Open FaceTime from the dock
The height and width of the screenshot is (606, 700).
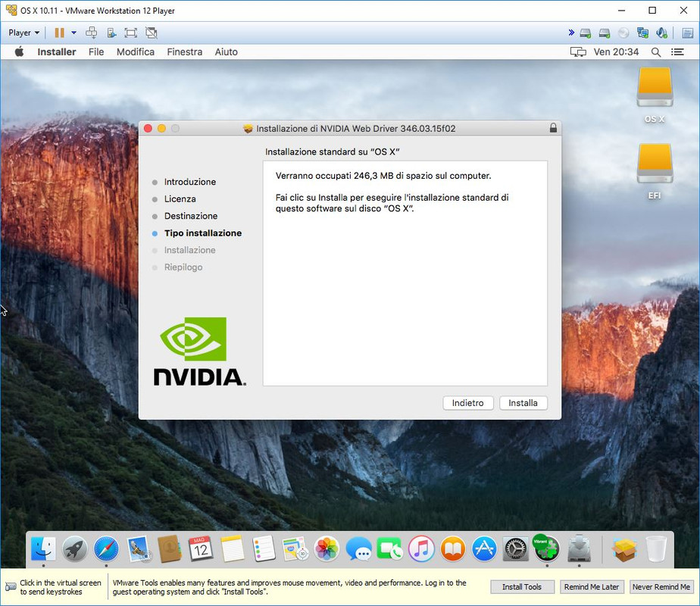click(x=389, y=548)
